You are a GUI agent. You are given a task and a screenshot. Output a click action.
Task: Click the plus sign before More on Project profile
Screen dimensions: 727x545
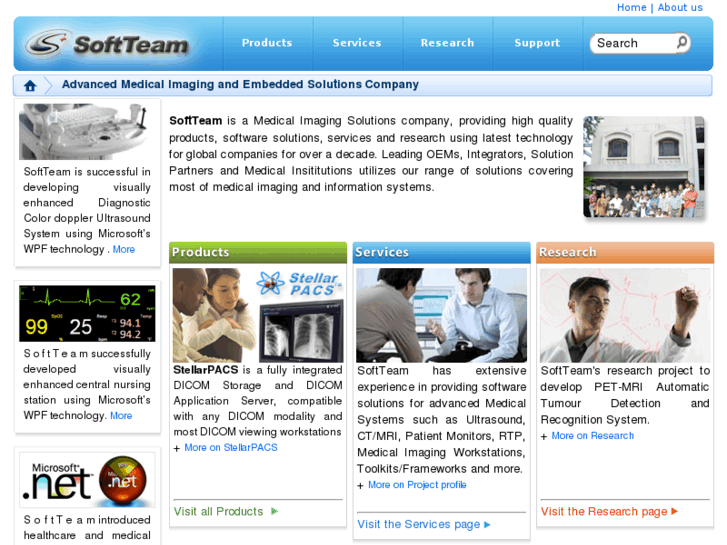tap(360, 486)
